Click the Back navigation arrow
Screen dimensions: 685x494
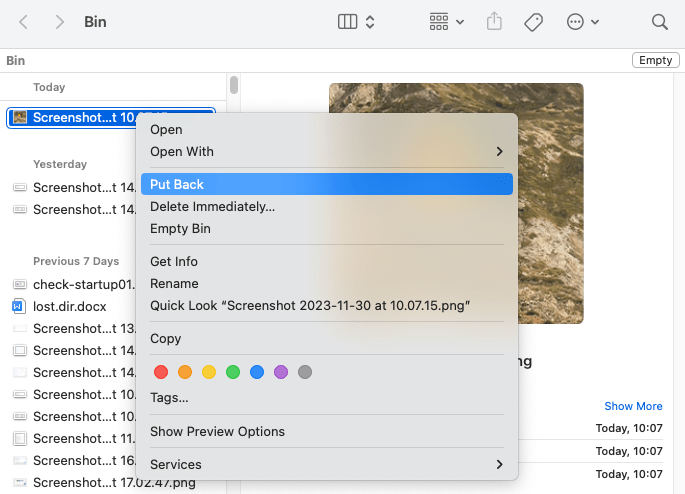coord(24,22)
